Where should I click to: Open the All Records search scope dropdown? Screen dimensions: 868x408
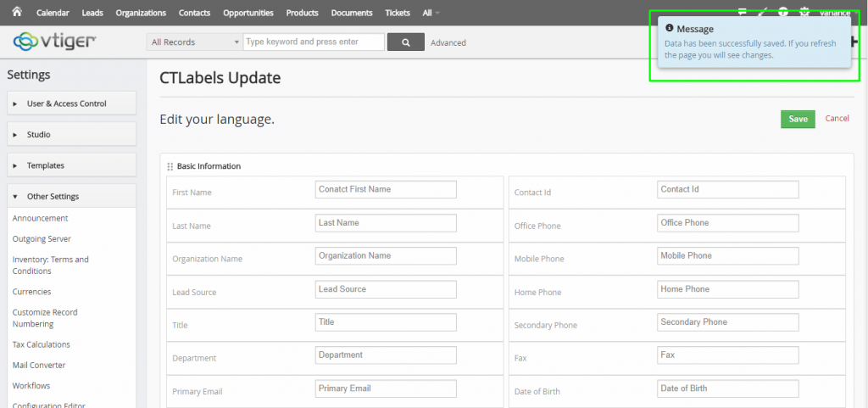(194, 42)
